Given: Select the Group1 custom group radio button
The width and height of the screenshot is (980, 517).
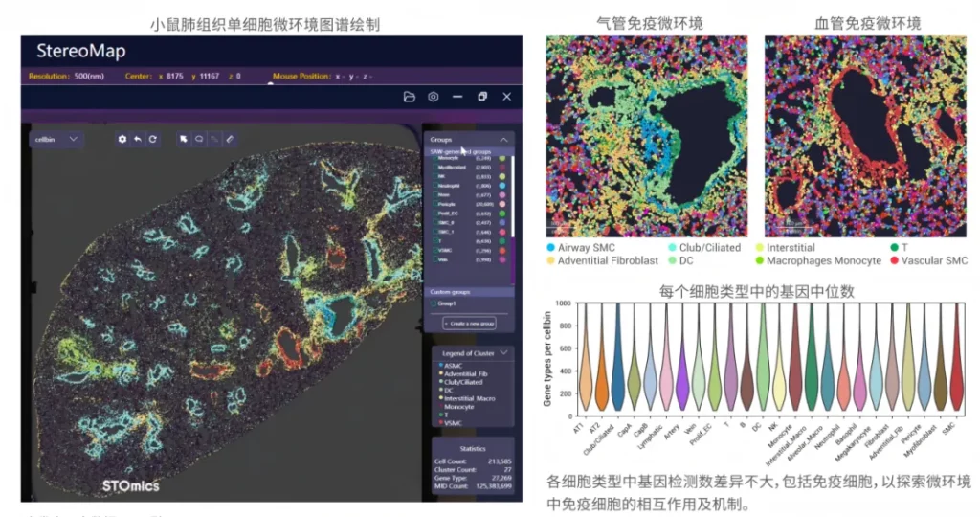Looking at the screenshot, I should [x=433, y=304].
